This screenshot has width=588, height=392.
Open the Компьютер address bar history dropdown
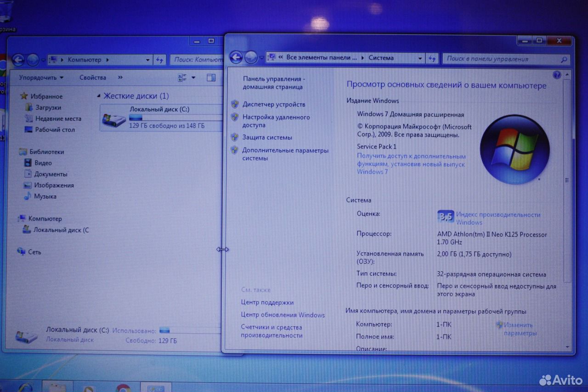pyautogui.click(x=148, y=60)
